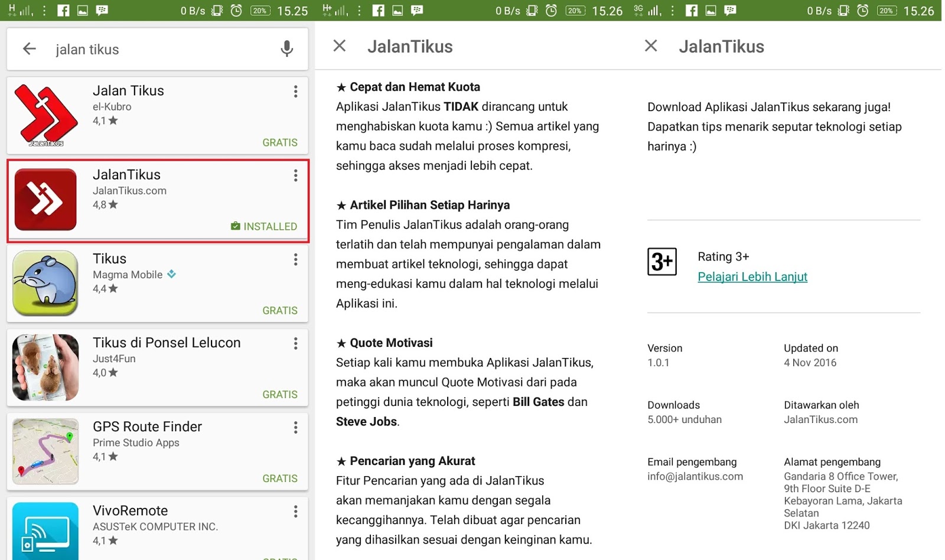Select the app title 'GPS Route Finder'
Image resolution: width=945 pixels, height=560 pixels.
tap(147, 426)
